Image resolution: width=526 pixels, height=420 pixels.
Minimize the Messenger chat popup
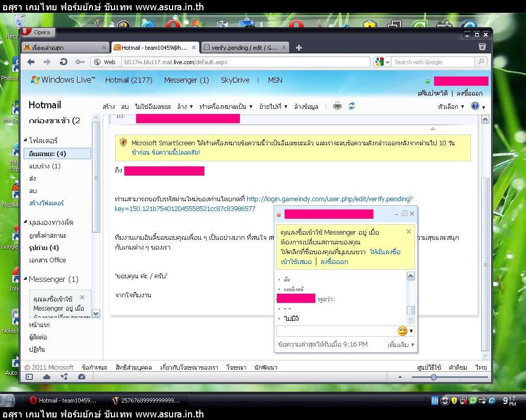pos(397,214)
